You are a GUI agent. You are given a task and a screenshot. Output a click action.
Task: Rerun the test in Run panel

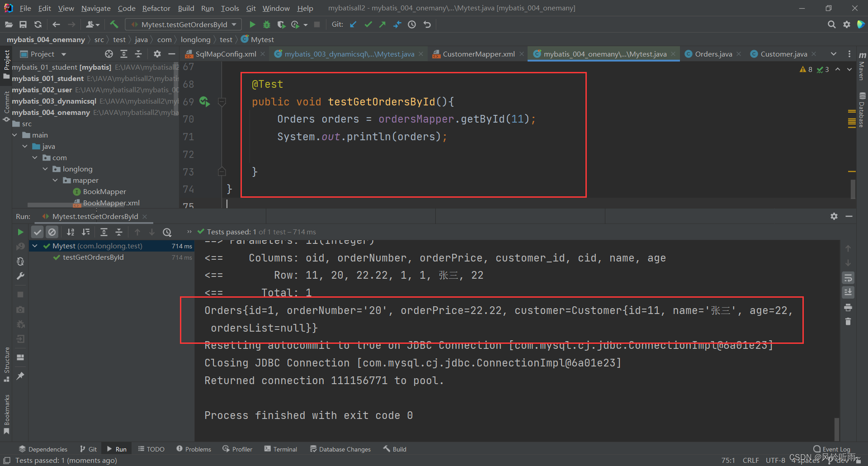[20, 232]
